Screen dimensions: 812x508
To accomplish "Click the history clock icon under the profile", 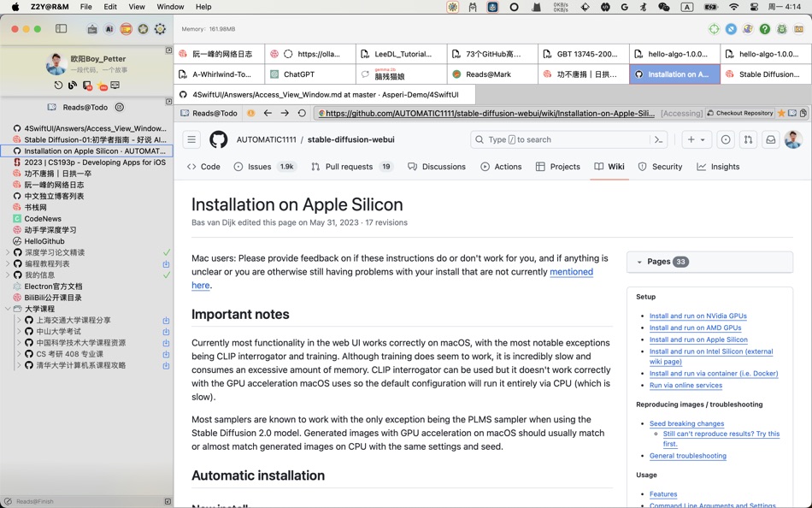I will click(x=57, y=85).
